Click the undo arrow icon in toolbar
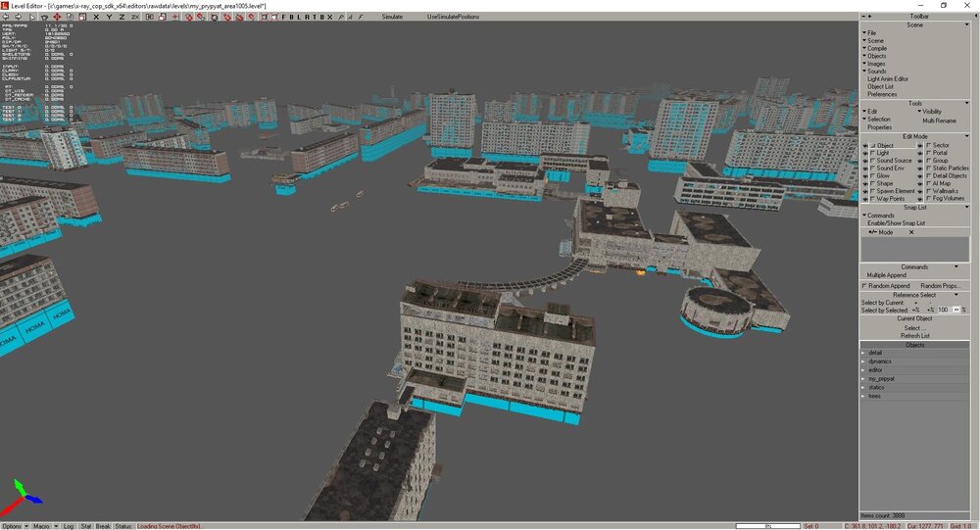 (x=6, y=17)
